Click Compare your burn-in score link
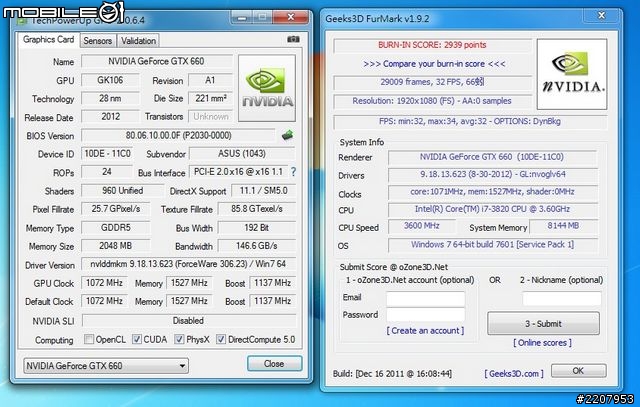The width and height of the screenshot is (640, 407). tap(434, 64)
